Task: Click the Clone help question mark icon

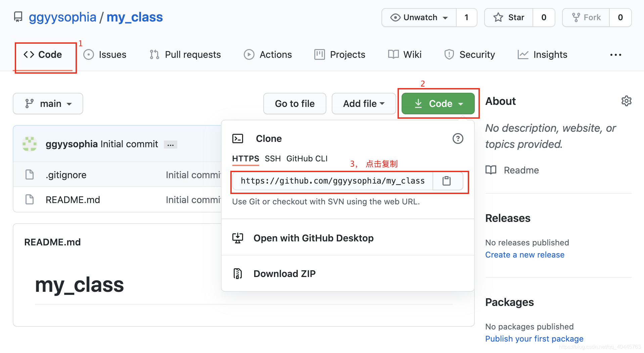Action: pyautogui.click(x=458, y=139)
